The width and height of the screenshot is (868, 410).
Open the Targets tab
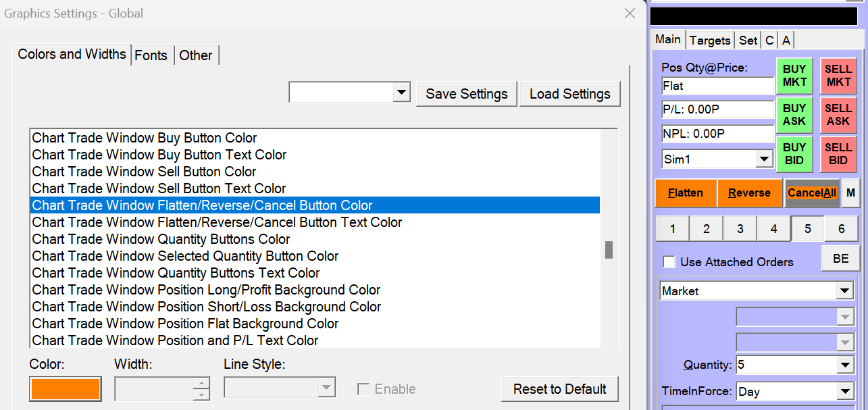(x=709, y=41)
